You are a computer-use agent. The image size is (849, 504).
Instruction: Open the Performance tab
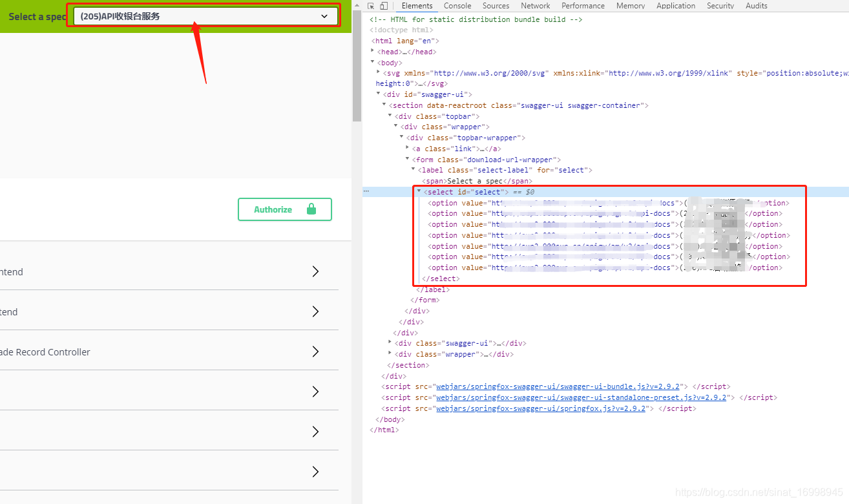click(x=583, y=6)
